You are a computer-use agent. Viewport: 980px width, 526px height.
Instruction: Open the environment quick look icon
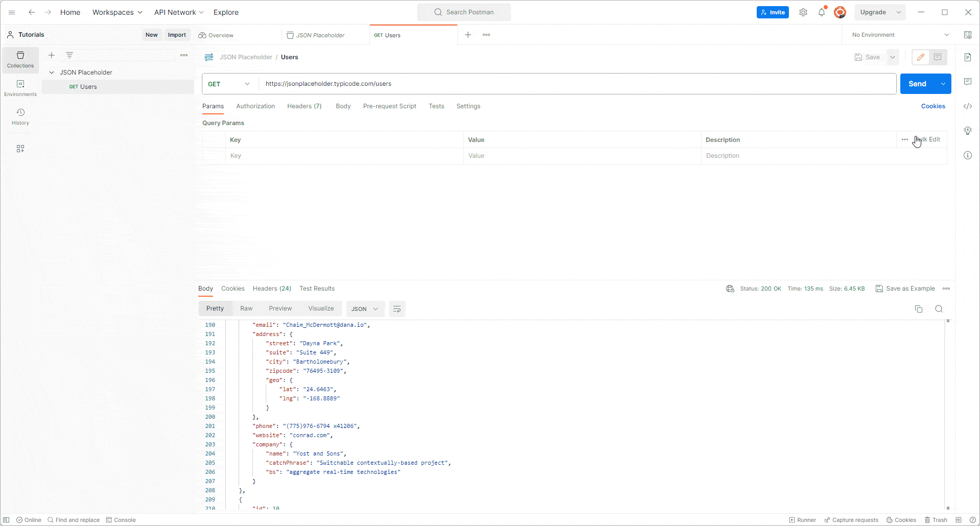[968, 35]
